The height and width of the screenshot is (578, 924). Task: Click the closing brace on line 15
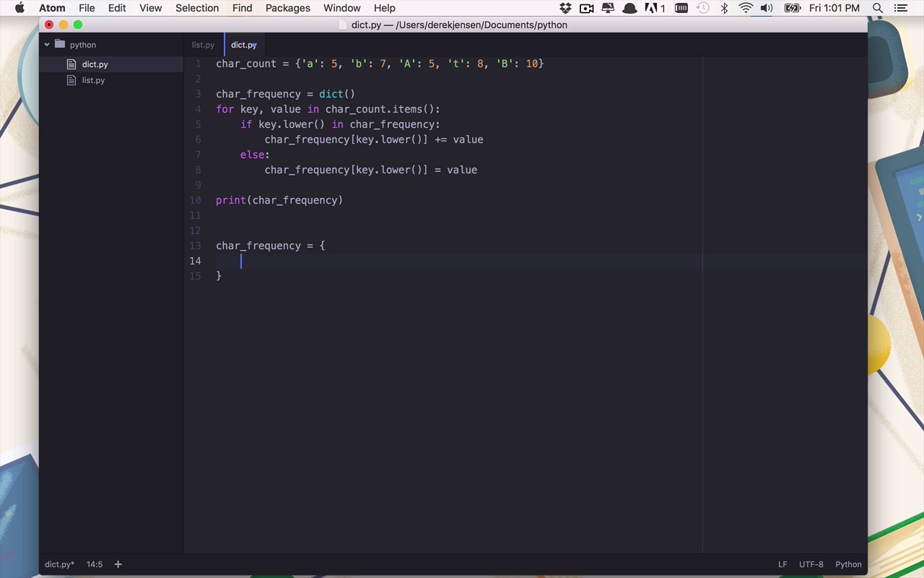point(219,276)
